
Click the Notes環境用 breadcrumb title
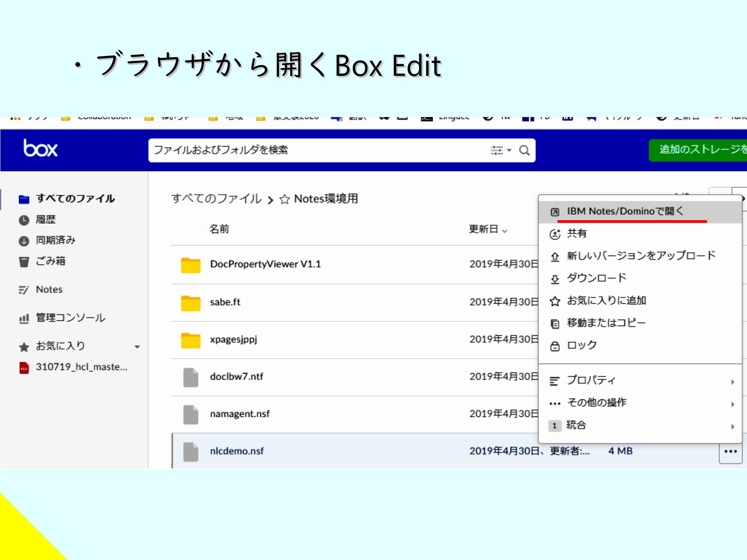click(x=326, y=199)
